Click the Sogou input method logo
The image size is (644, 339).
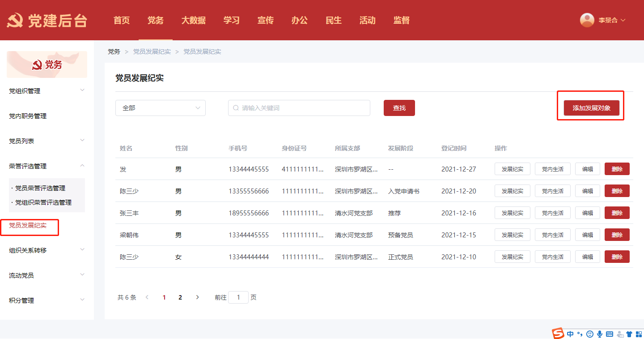(x=558, y=334)
